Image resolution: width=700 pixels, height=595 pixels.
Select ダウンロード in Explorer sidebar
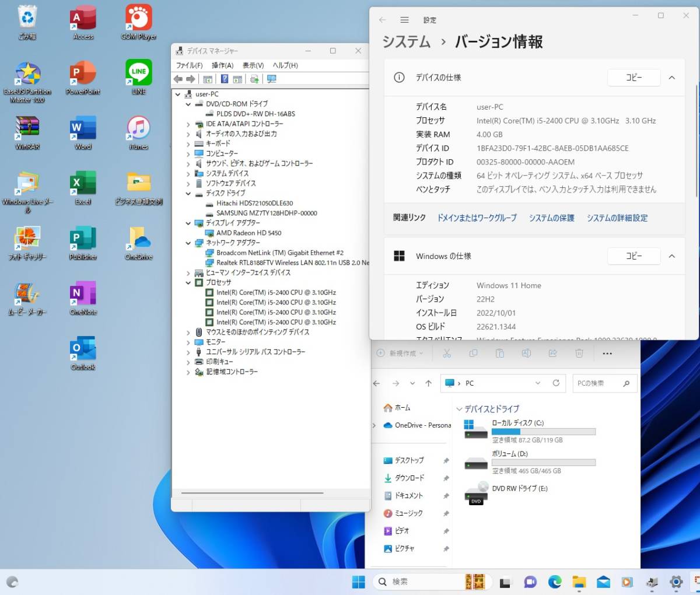point(410,478)
